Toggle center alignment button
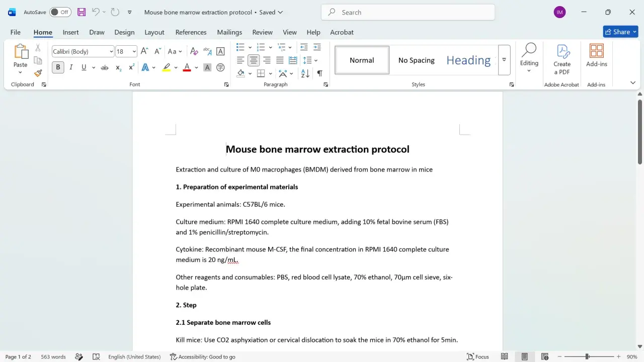644x362 pixels. pos(254,60)
